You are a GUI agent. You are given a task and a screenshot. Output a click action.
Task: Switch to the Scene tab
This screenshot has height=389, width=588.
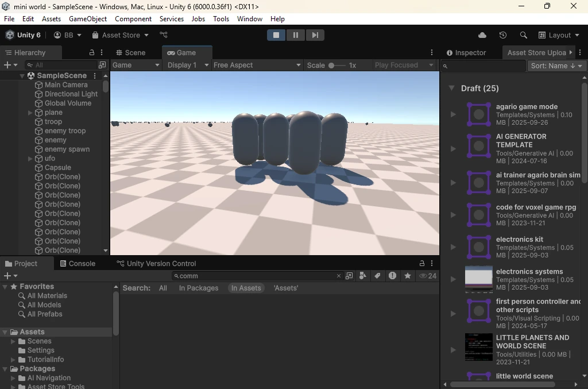130,52
